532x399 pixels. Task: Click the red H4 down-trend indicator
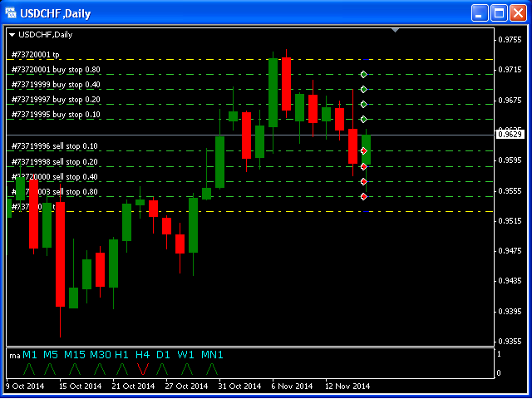pyautogui.click(x=143, y=368)
